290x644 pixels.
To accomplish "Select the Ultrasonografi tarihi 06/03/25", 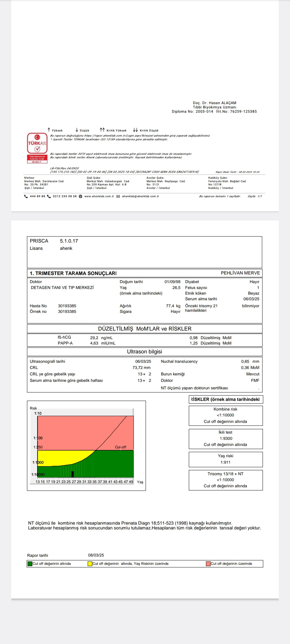I will [x=143, y=361].
